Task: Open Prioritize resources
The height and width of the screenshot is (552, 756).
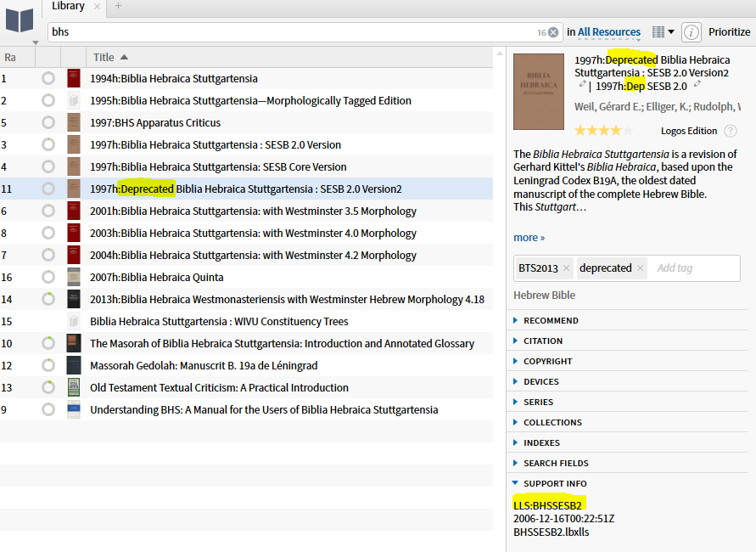Action: tap(729, 32)
